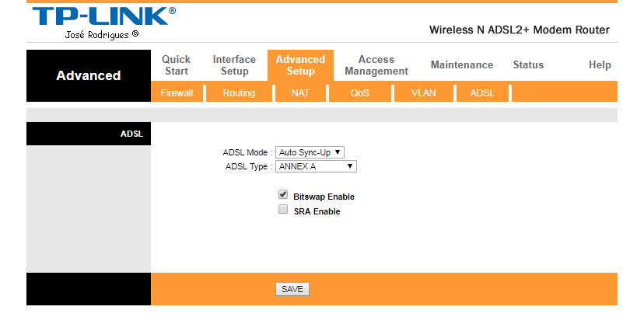Open the NAT submenu
Image resolution: width=644 pixels, height=324 pixels.
pos(300,93)
